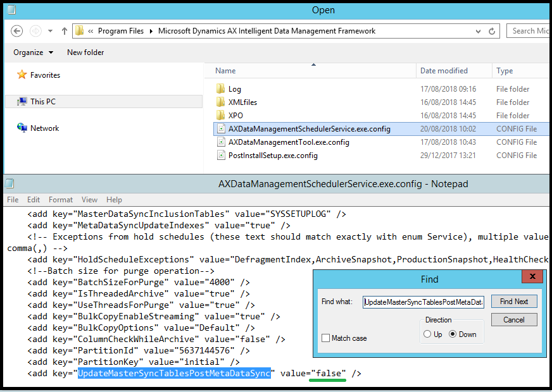552x392 pixels.
Task: Select the Down direction radio button
Action: coord(453,334)
